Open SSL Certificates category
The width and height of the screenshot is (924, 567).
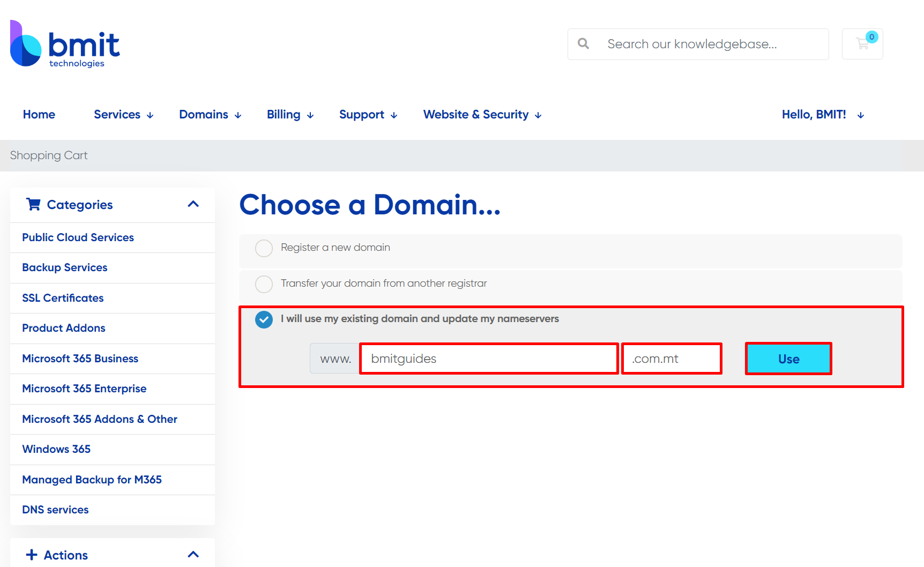click(113, 298)
